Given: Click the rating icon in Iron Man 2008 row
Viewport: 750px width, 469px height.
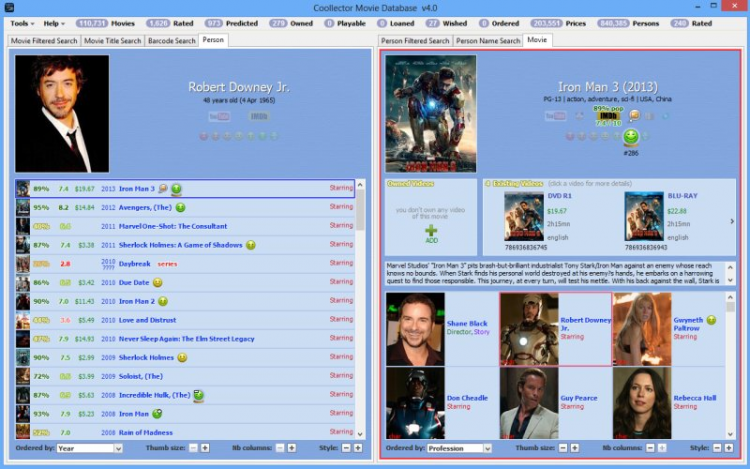Looking at the screenshot, I should 157,414.
